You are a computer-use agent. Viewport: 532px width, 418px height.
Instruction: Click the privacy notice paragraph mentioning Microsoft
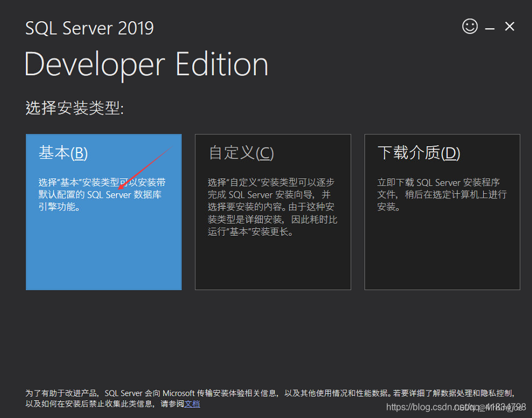tap(270, 399)
